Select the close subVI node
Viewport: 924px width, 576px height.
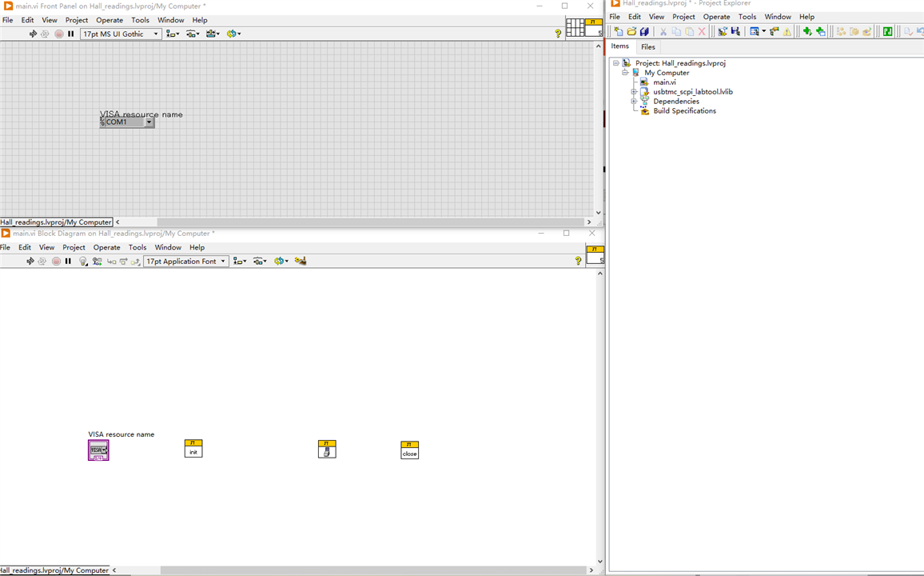point(409,450)
